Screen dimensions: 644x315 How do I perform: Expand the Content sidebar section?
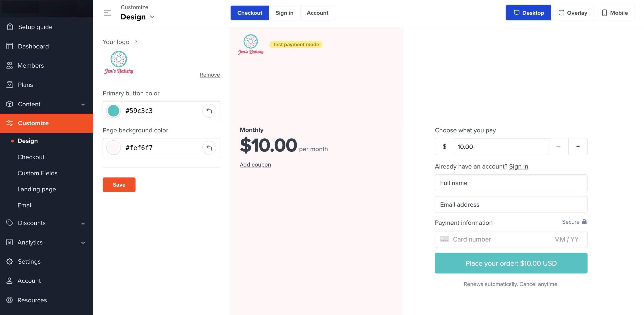(83, 104)
